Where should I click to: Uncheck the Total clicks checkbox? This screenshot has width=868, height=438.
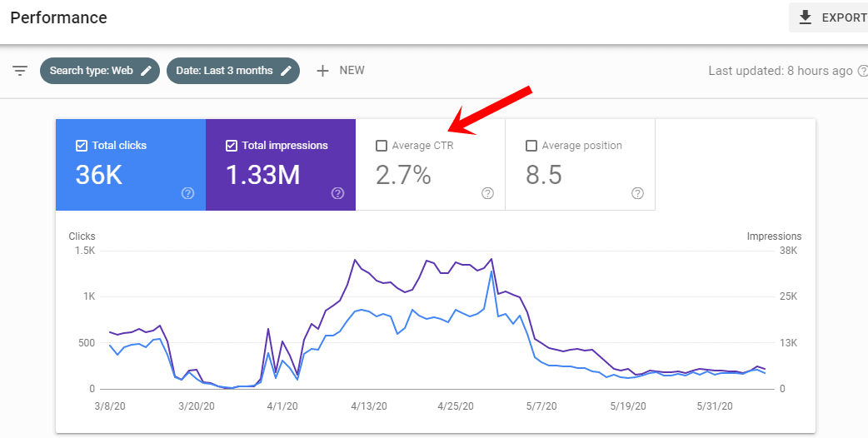(x=81, y=146)
